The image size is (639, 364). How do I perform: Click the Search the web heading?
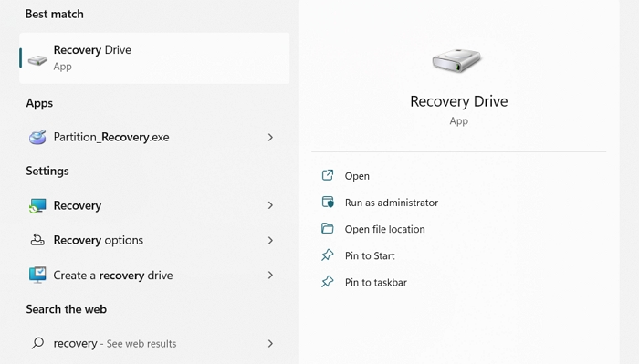[x=66, y=309]
